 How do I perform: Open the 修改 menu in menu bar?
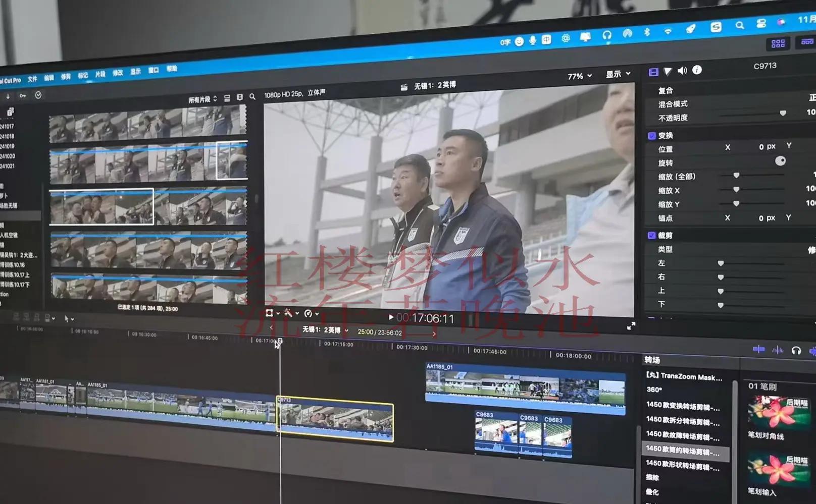(x=118, y=73)
